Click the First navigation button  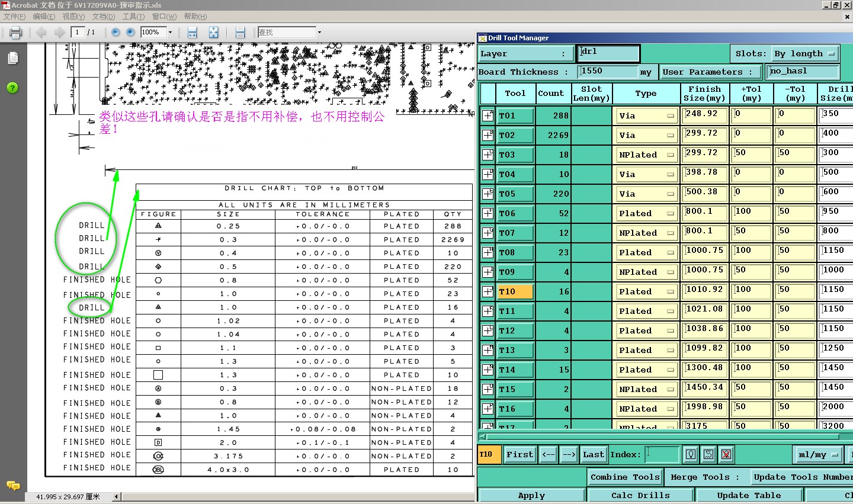(x=520, y=454)
